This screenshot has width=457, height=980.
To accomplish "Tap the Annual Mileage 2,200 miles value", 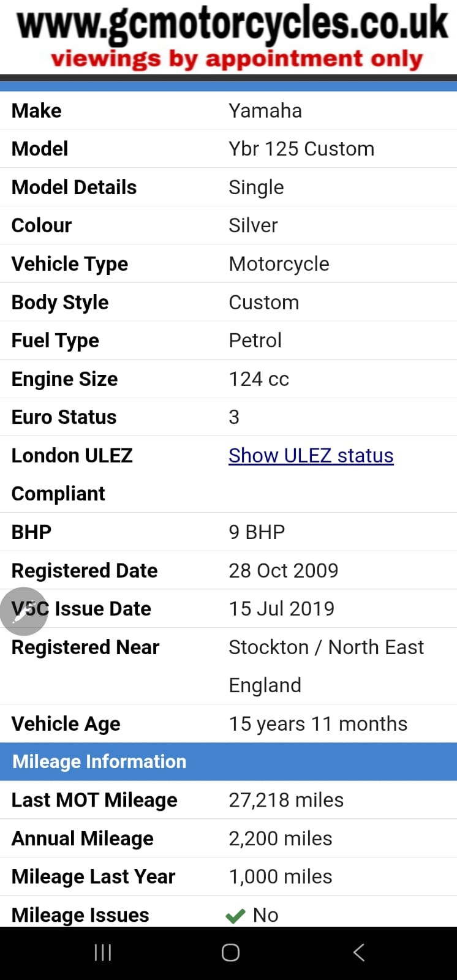I will pyautogui.click(x=280, y=839).
